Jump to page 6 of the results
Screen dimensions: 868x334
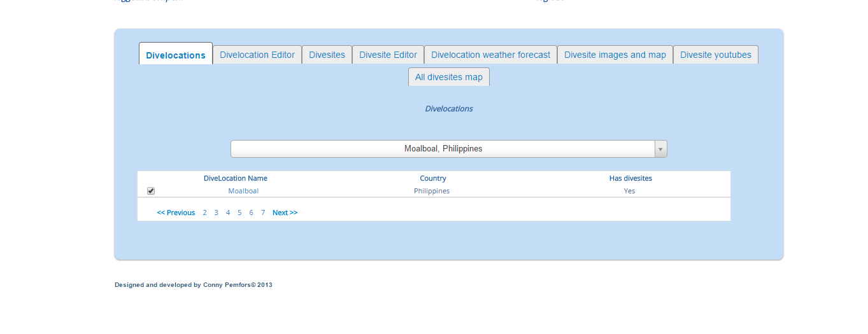pyautogui.click(x=251, y=212)
